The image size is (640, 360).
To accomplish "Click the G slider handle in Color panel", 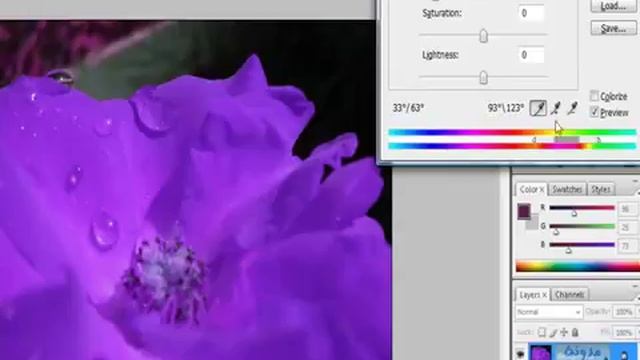I will (x=556, y=231).
